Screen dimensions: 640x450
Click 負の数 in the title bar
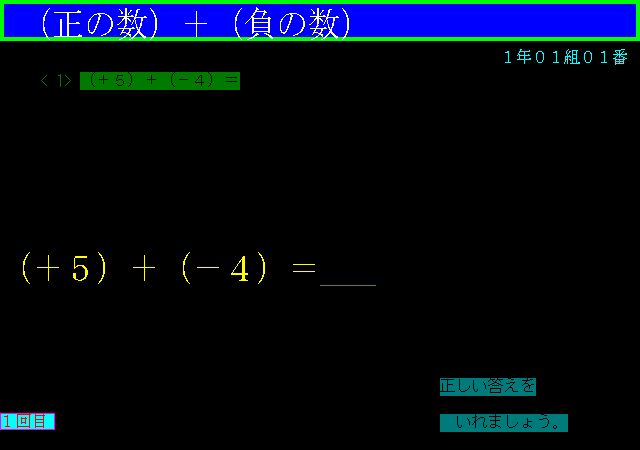(x=288, y=23)
